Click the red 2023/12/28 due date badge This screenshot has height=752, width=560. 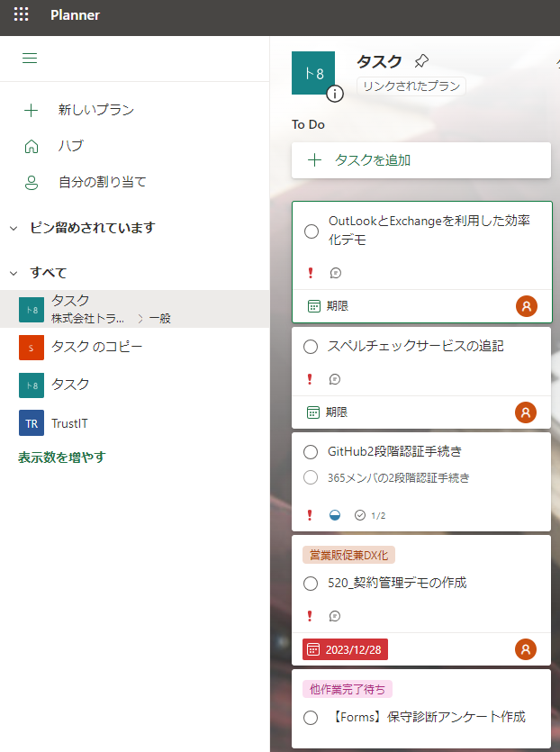pos(345,649)
